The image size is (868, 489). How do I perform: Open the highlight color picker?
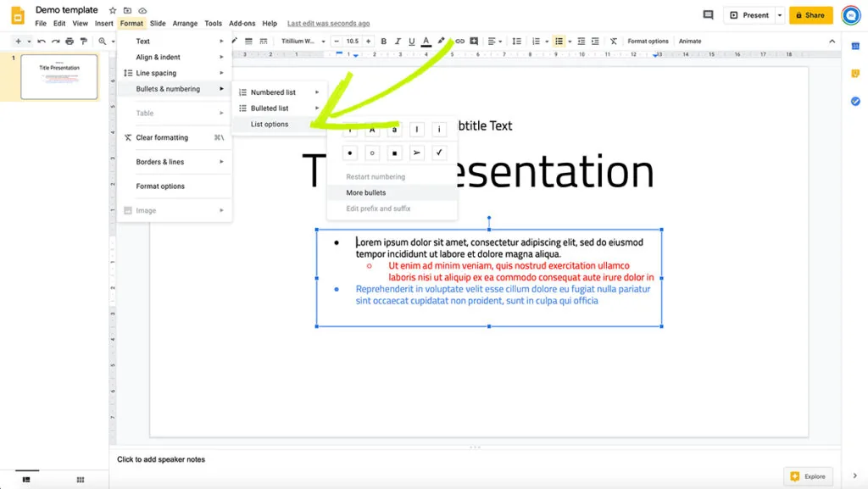click(441, 41)
